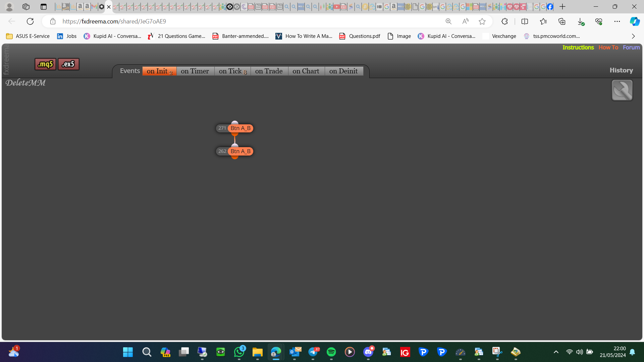This screenshot has width=644, height=362.
Task: Download the .ex5 compiled file
Action: [68, 64]
